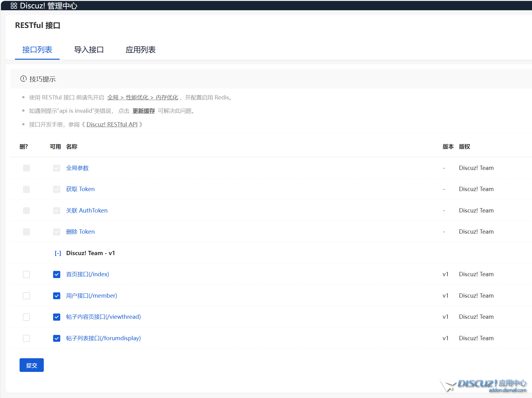Click the tips info icon

coord(23,79)
